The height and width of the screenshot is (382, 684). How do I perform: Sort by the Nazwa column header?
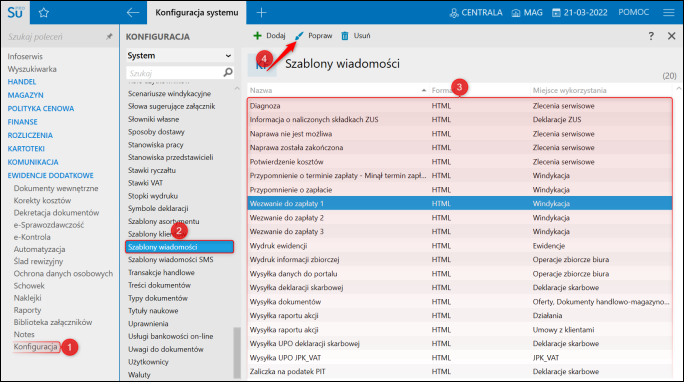[x=261, y=90]
